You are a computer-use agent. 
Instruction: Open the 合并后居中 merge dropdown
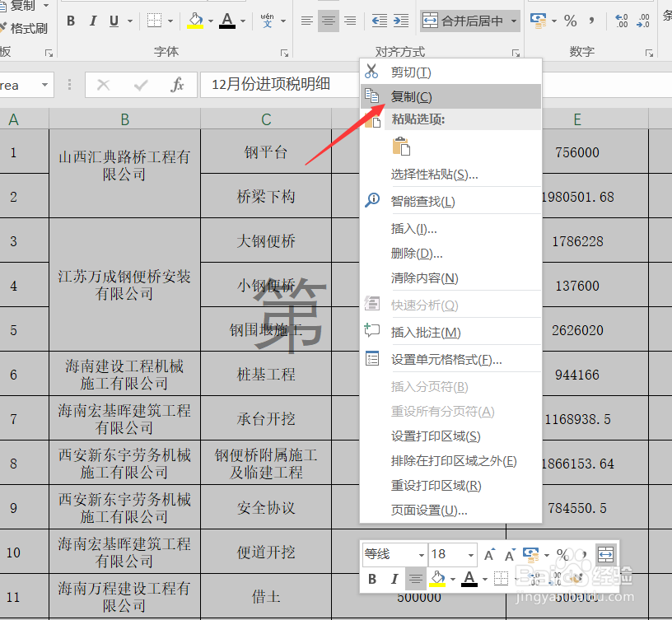tap(516, 20)
